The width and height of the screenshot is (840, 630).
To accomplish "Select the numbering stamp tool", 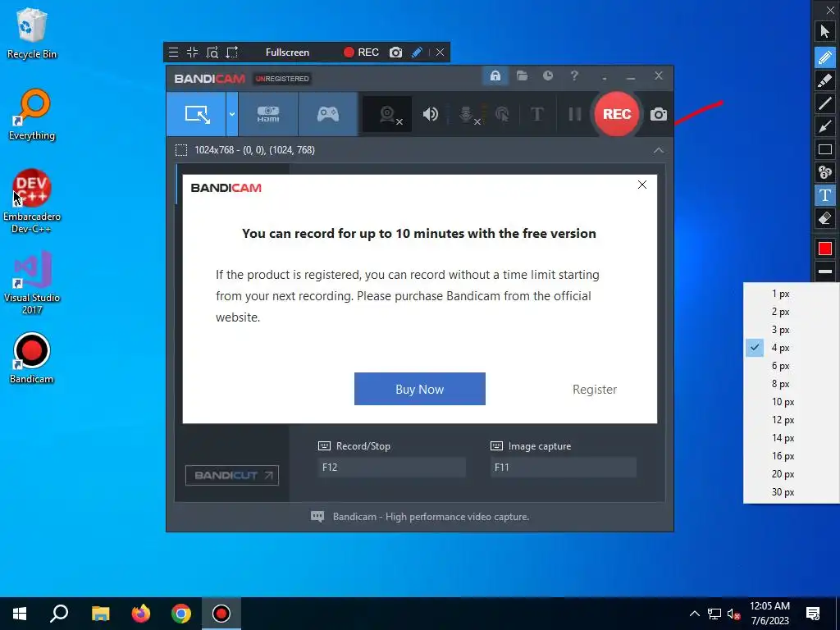I will tap(825, 172).
